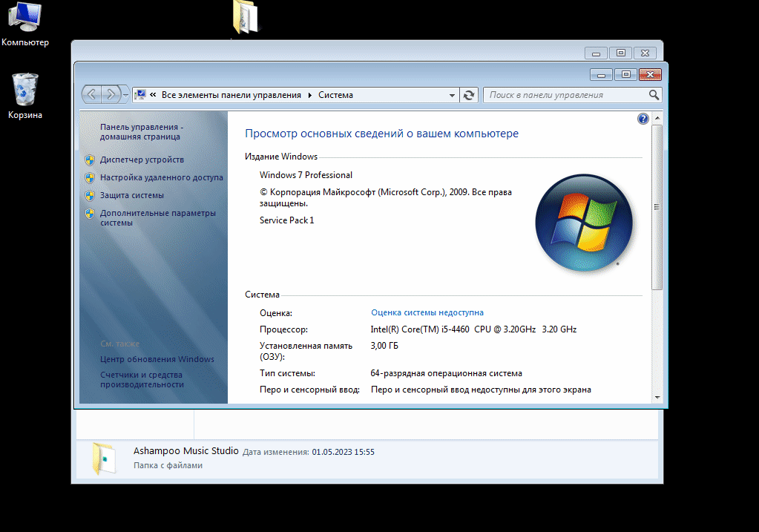Click 'Service Pack 1' text

point(286,220)
